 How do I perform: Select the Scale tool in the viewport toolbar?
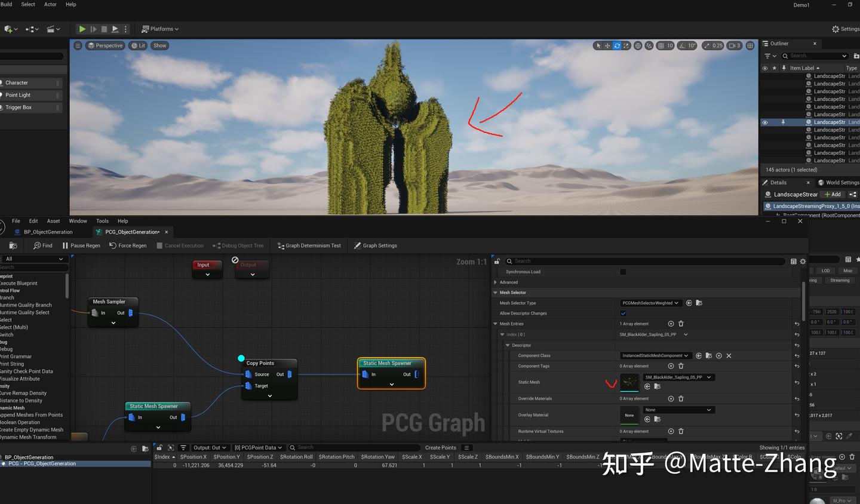(x=625, y=45)
